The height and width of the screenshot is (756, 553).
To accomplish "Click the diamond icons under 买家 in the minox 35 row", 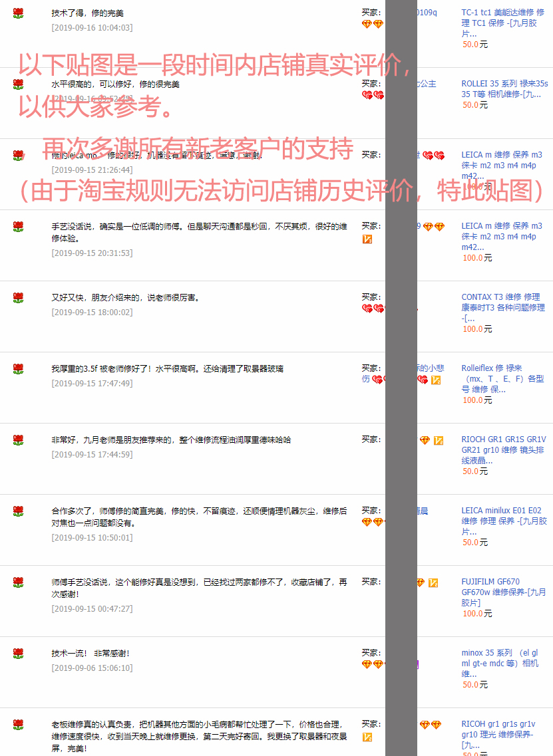I will [373, 664].
